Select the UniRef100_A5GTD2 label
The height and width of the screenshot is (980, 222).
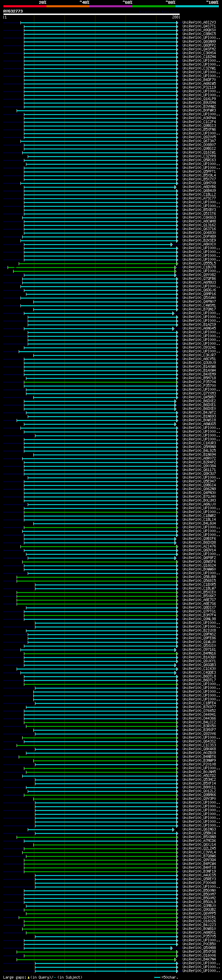click(x=199, y=776)
